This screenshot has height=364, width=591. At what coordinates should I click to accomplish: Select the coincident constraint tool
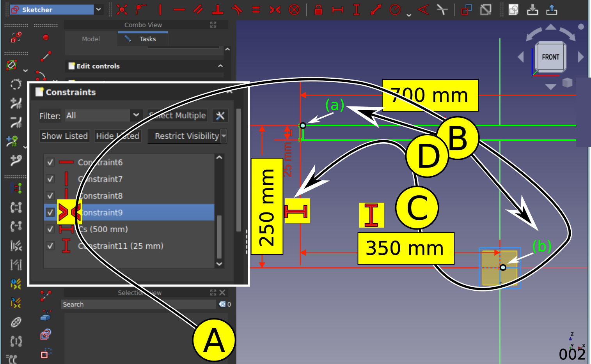click(122, 9)
